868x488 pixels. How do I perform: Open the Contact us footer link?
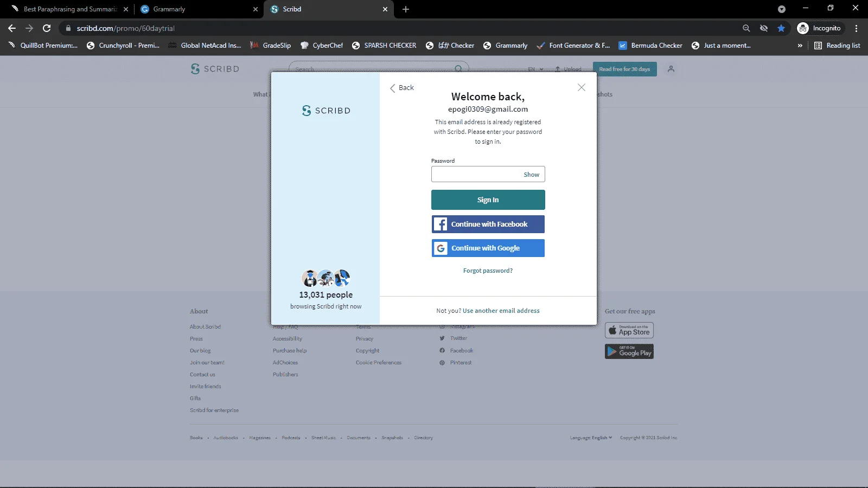(202, 375)
